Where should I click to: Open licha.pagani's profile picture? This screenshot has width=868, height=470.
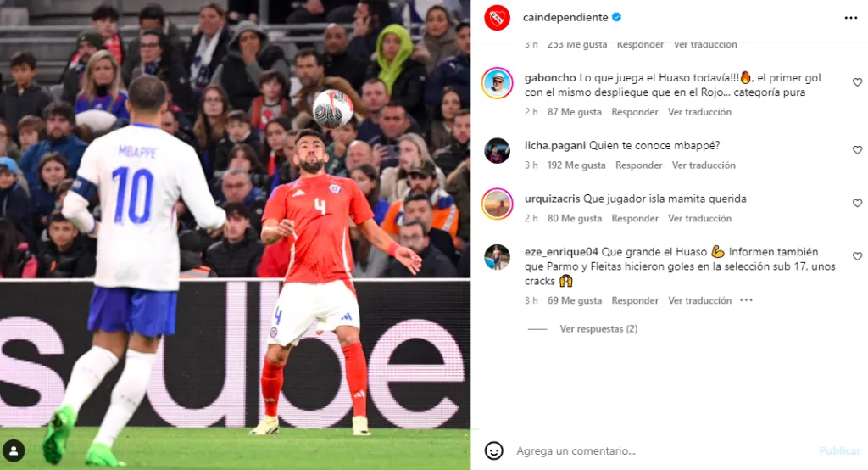coord(497,150)
